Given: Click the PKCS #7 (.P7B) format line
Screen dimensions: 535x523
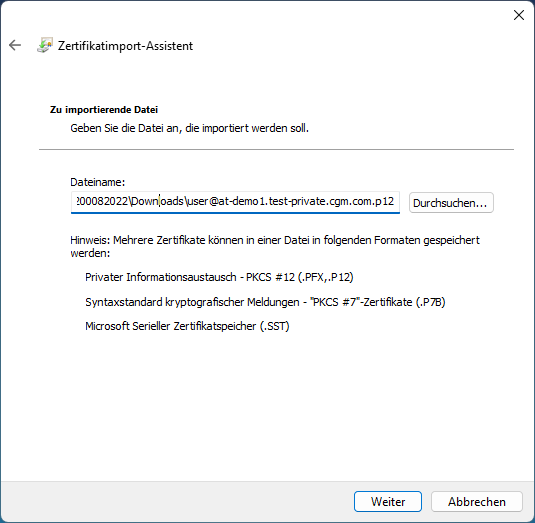Looking at the screenshot, I should (x=265, y=302).
